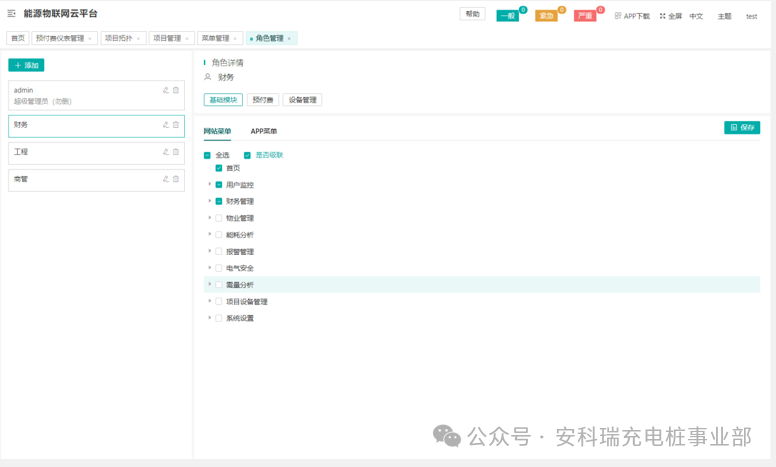Open the 紧急 alarm count badge
The height and width of the screenshot is (467, 776).
(562, 9)
